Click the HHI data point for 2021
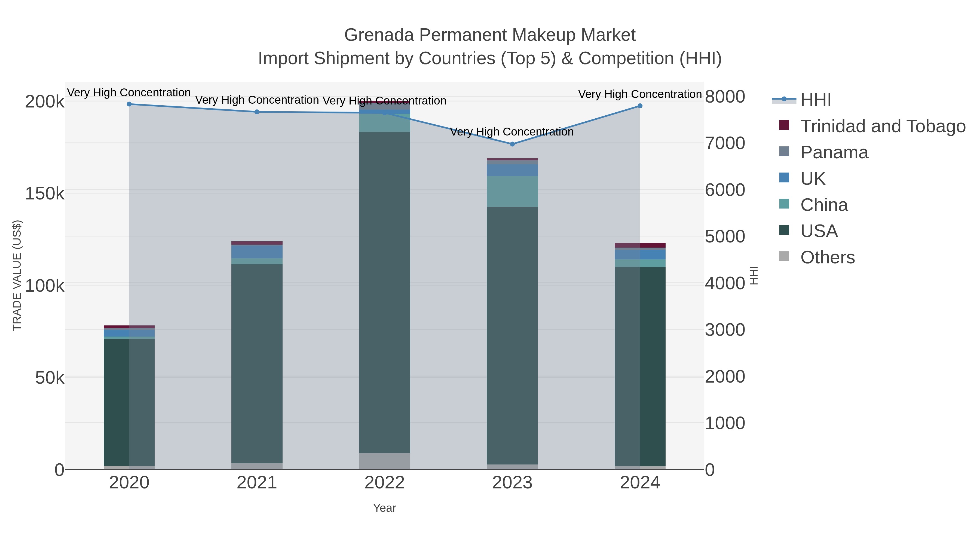Image resolution: width=980 pixels, height=551 pixels. click(257, 112)
